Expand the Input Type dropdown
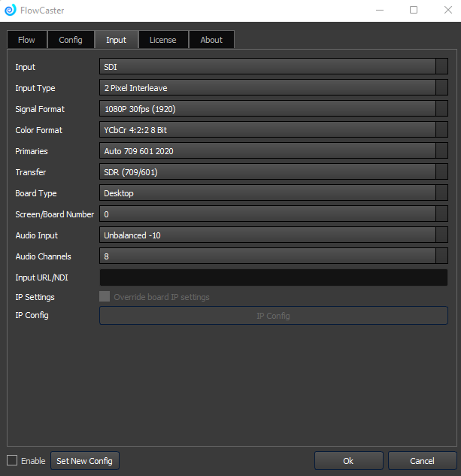Image resolution: width=461 pixels, height=476 pixels. pos(273,88)
